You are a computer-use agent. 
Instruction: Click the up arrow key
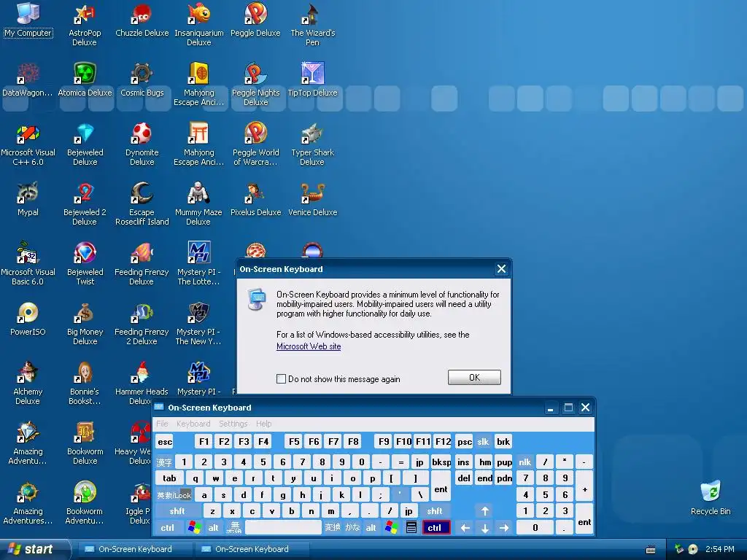click(485, 511)
